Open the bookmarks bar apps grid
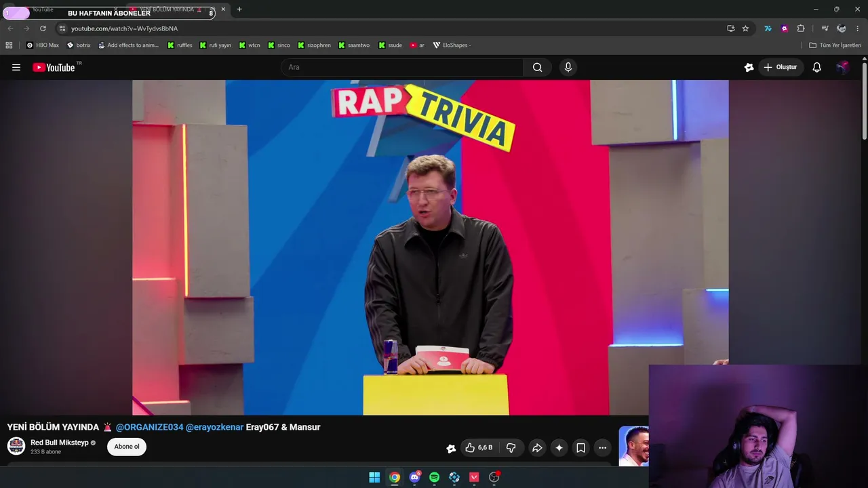 (9, 45)
